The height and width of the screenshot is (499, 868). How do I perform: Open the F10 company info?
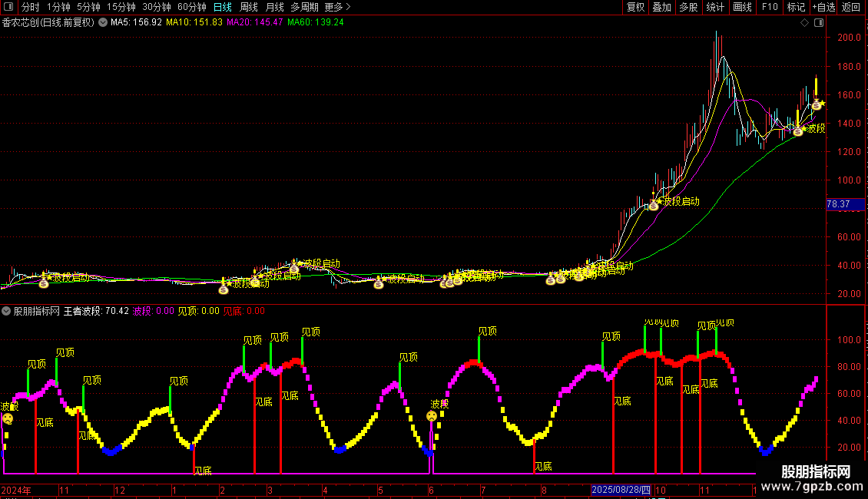click(769, 7)
